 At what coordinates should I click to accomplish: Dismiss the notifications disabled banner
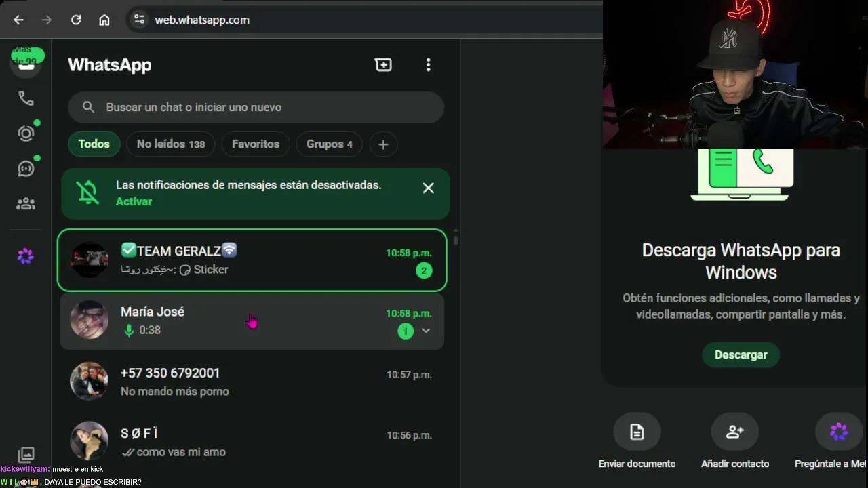429,188
